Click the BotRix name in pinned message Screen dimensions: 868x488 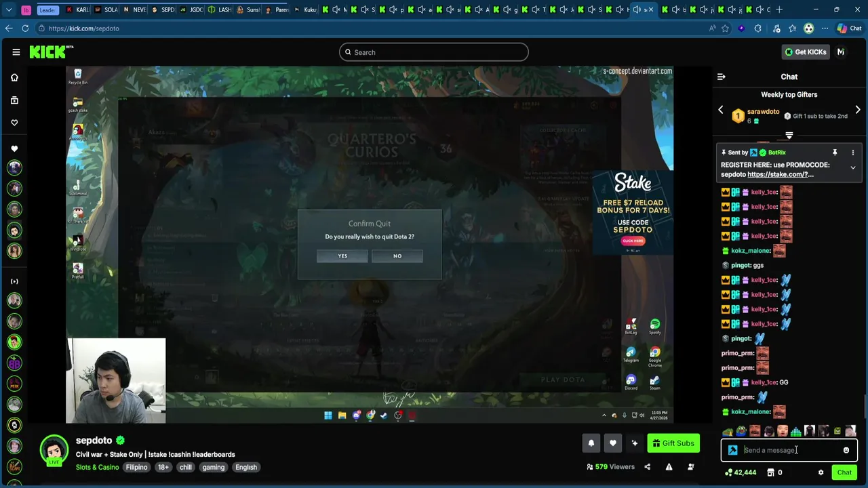coord(777,152)
